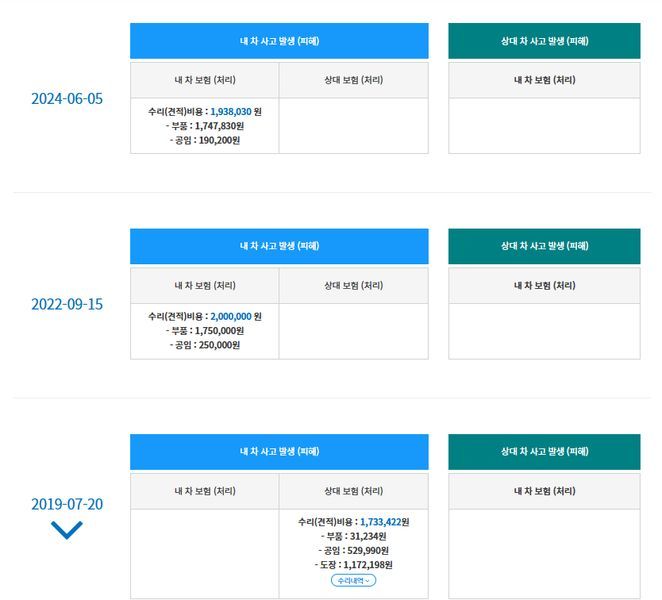This screenshot has height=600, width=662.
Task: Click 상대 차 사고 발생 header for 2019-07-20
Action: pyautogui.click(x=544, y=452)
